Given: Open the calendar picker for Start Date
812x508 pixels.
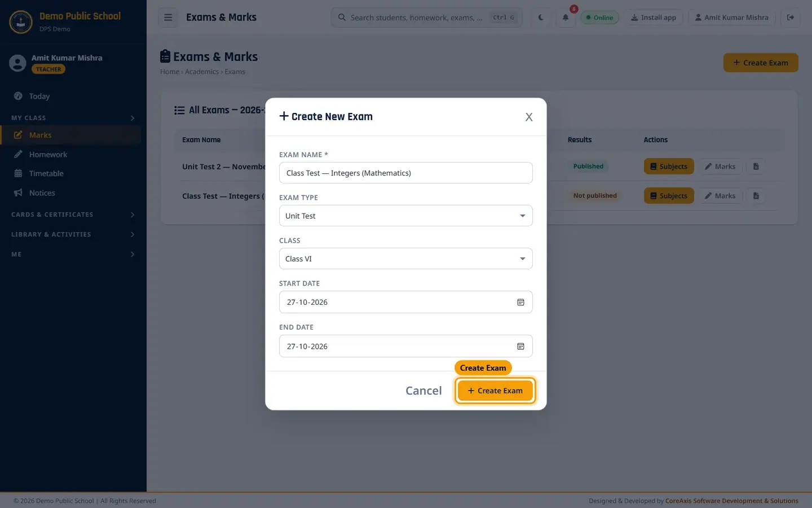Looking at the screenshot, I should tap(520, 303).
